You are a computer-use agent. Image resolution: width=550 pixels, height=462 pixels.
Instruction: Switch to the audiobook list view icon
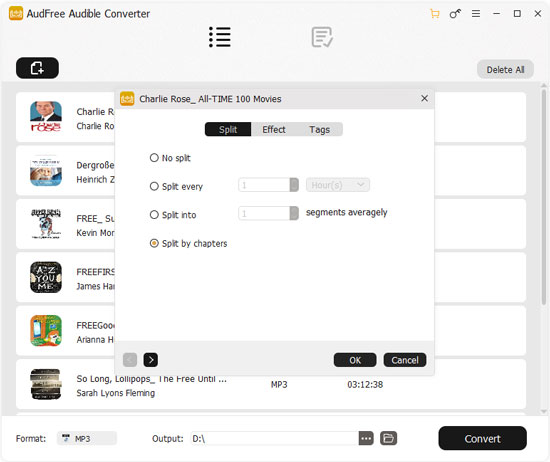click(x=220, y=37)
